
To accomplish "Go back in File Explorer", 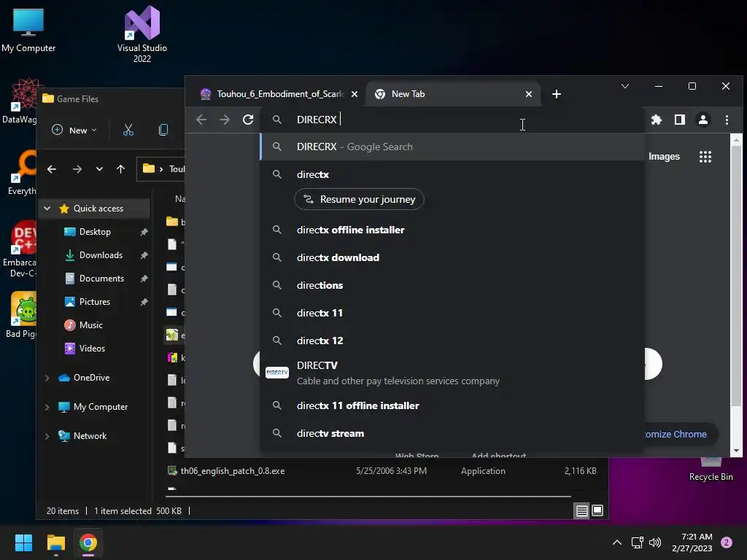I will click(x=52, y=169).
